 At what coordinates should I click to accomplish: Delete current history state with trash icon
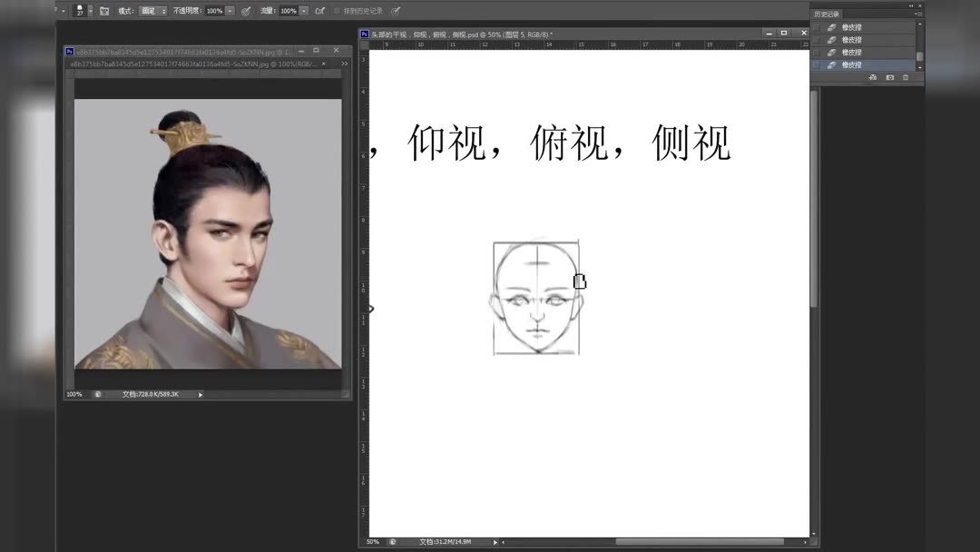click(905, 77)
